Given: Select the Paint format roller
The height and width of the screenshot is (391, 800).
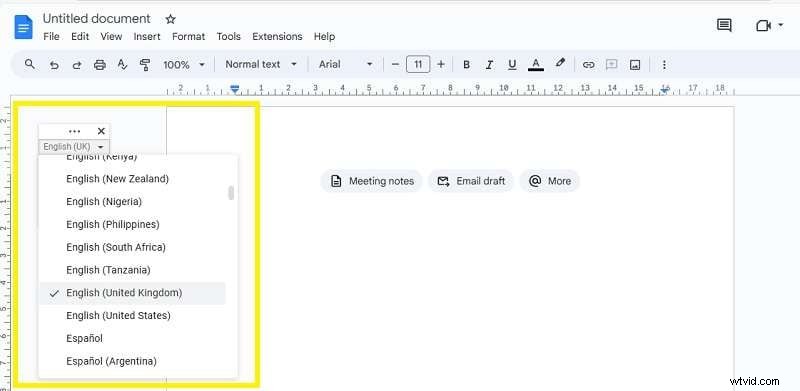Looking at the screenshot, I should coord(145,65).
